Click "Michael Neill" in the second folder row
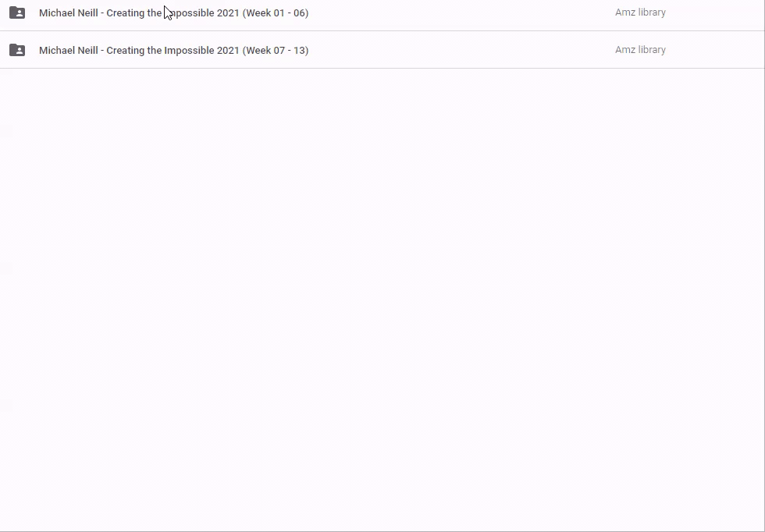 coord(68,51)
